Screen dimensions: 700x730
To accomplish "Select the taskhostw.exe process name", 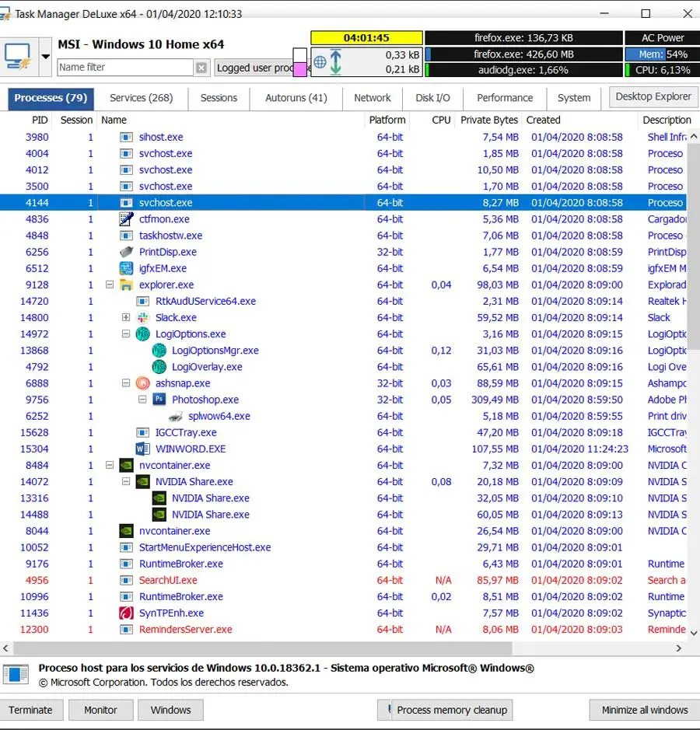I will [x=170, y=236].
